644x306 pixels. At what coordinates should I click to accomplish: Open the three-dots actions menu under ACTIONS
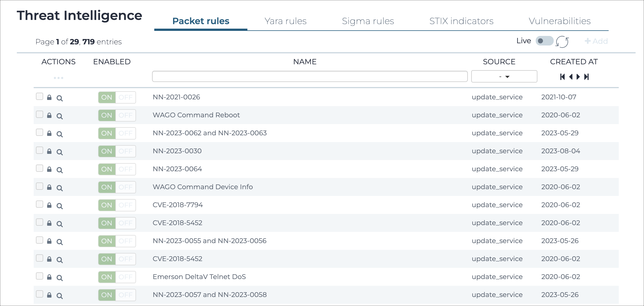click(x=58, y=78)
